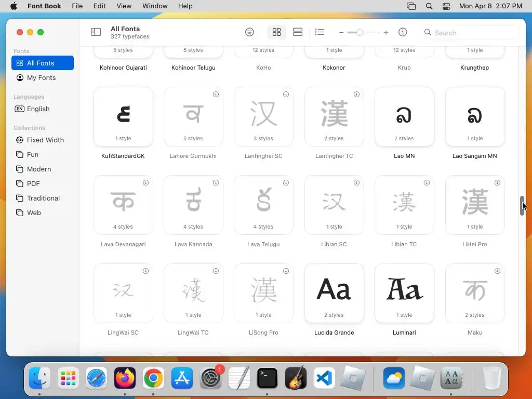Open My Fonts in sidebar
This screenshot has width=532, height=399.
coord(43,78)
